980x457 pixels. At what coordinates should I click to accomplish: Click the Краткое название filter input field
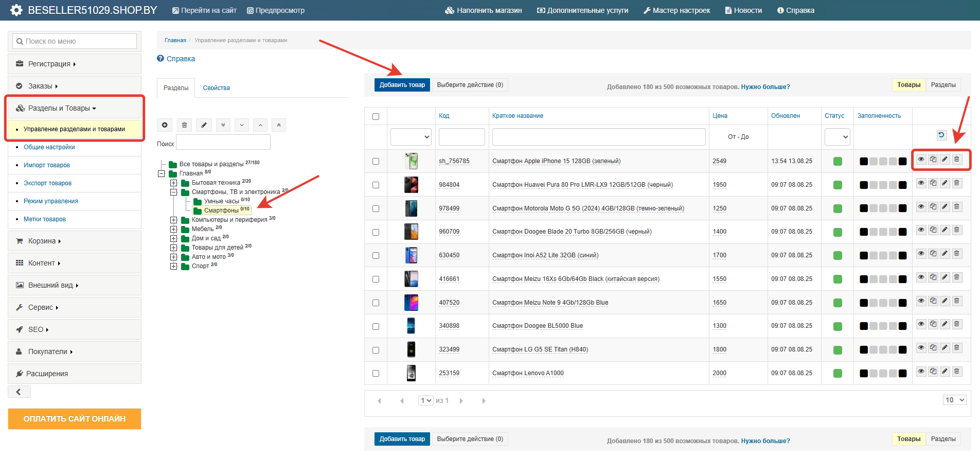pos(598,137)
